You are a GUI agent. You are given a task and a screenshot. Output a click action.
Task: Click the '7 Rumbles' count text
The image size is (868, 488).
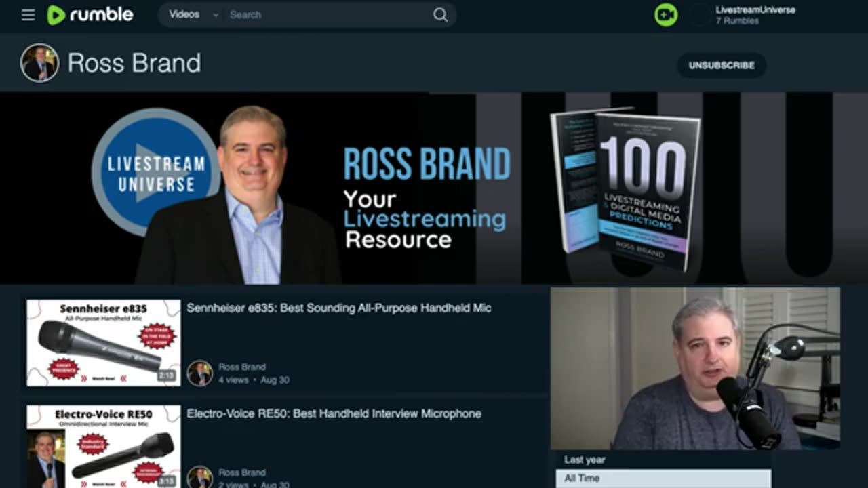737,21
